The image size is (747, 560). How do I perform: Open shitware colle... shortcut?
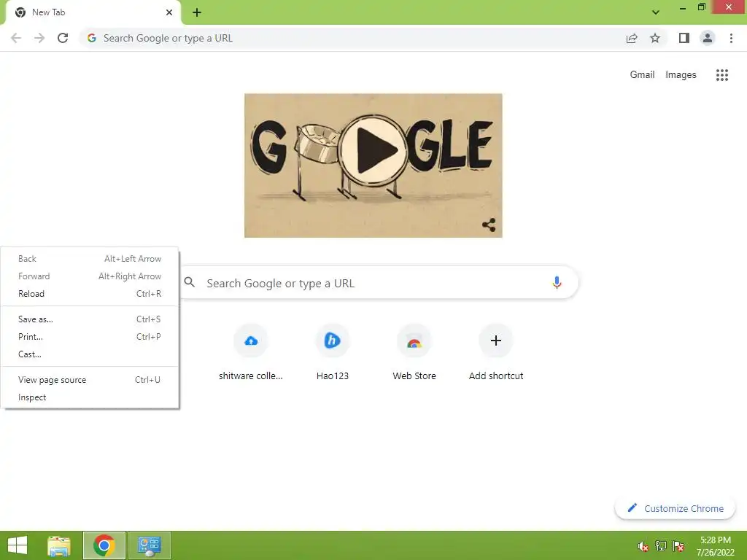pos(251,352)
